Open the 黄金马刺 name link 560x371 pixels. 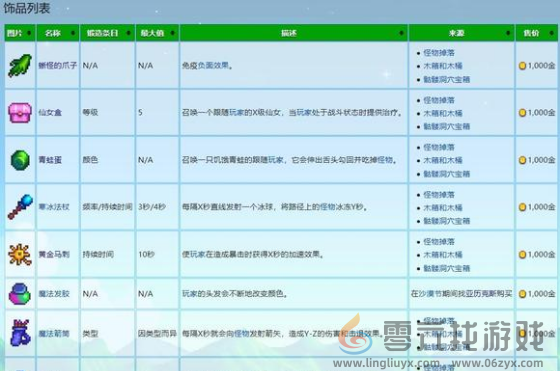tap(54, 254)
